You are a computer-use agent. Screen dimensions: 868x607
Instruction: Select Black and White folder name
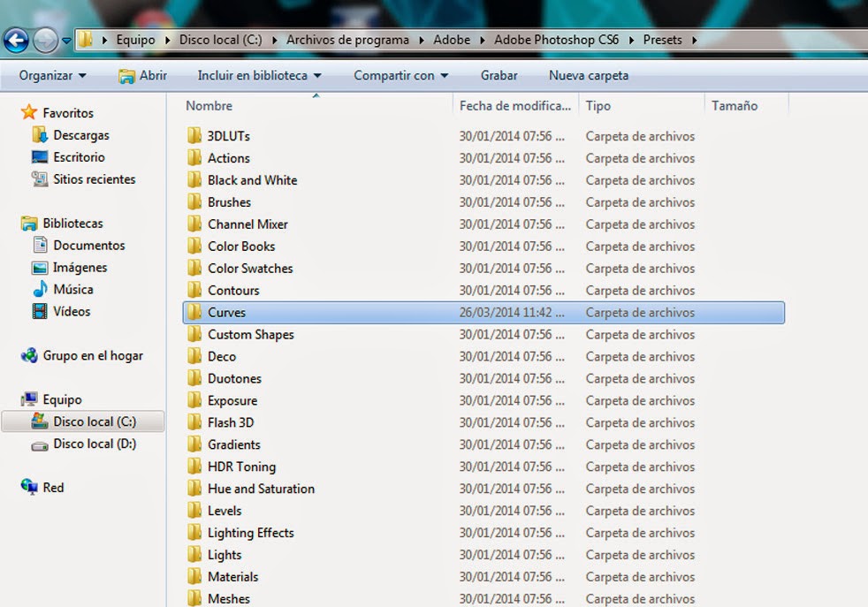pos(253,180)
